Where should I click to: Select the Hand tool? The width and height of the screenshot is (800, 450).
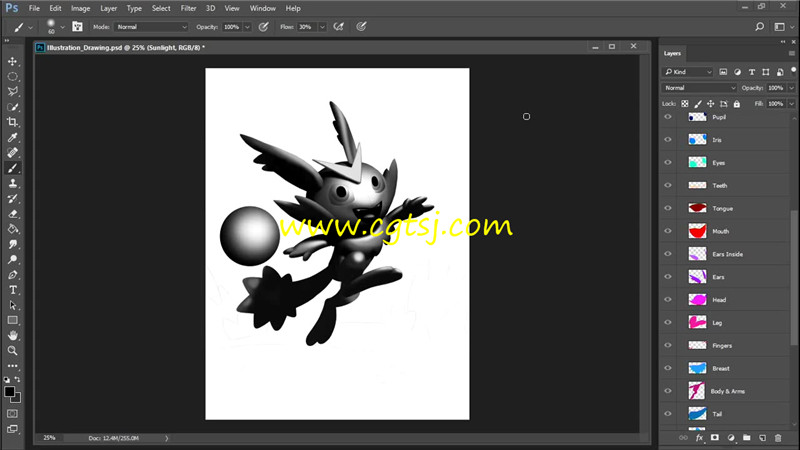pyautogui.click(x=12, y=335)
